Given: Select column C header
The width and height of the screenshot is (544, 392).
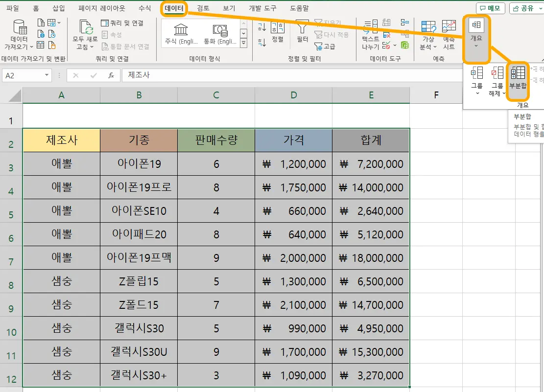Looking at the screenshot, I should [x=216, y=95].
